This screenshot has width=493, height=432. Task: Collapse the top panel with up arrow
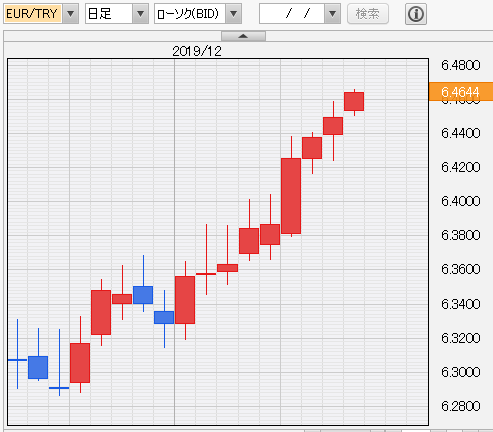[x=243, y=36]
